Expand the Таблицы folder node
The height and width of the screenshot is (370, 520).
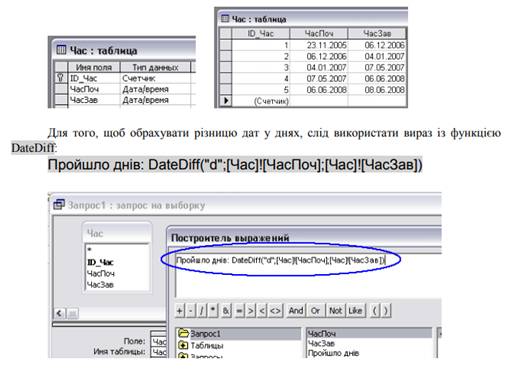click(x=183, y=345)
